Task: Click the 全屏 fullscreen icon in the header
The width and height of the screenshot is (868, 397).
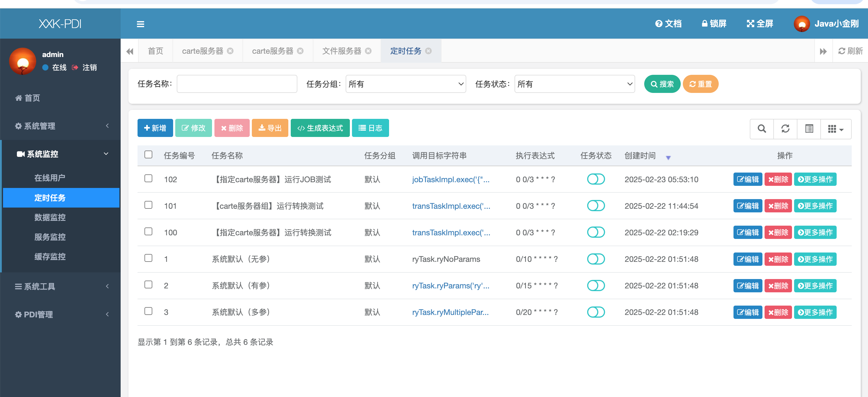Action: point(750,24)
